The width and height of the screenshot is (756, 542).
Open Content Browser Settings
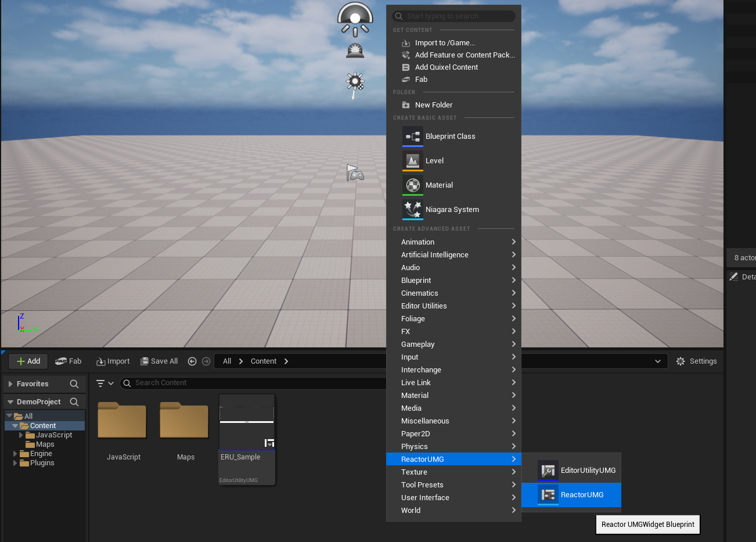point(696,361)
